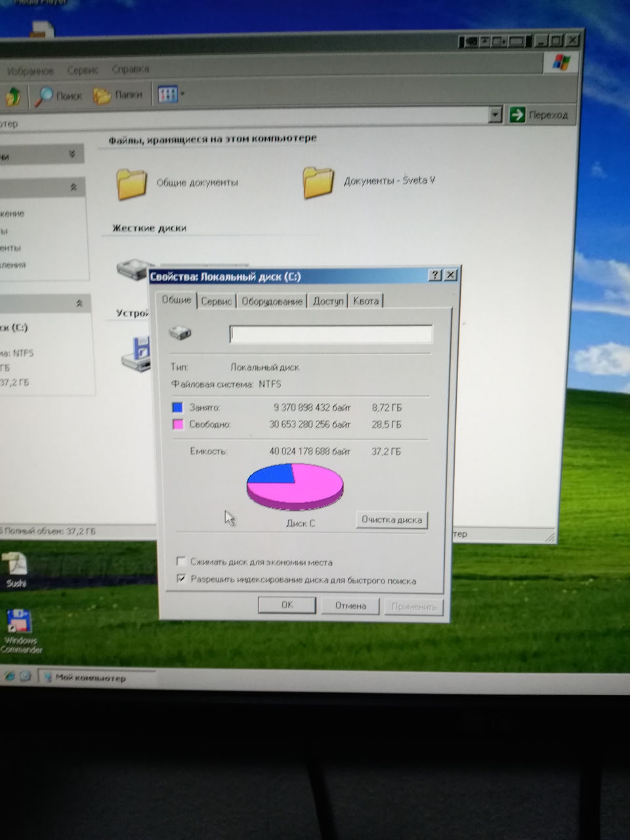The height and width of the screenshot is (840, 630).
Task: Click the 8,72 ГБ used size text
Action: 387,408
